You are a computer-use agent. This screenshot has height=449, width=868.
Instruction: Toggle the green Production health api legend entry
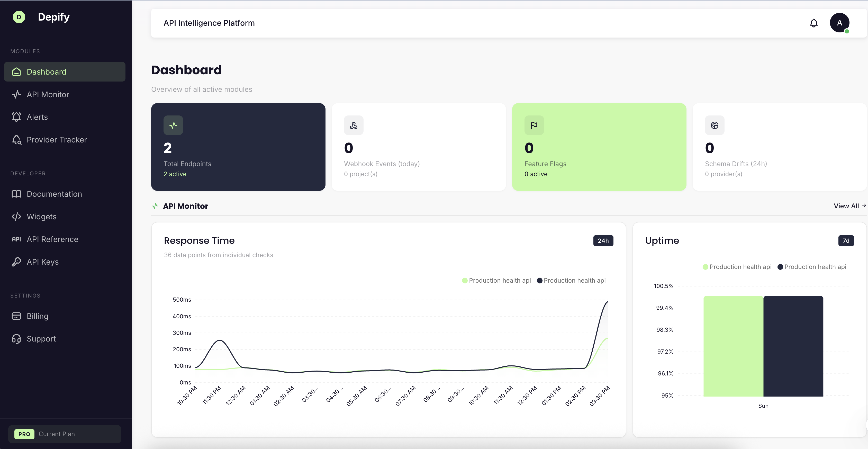pyautogui.click(x=496, y=280)
